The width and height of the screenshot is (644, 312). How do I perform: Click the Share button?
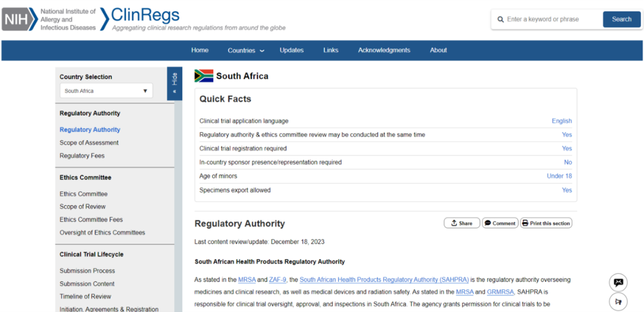coord(462,223)
